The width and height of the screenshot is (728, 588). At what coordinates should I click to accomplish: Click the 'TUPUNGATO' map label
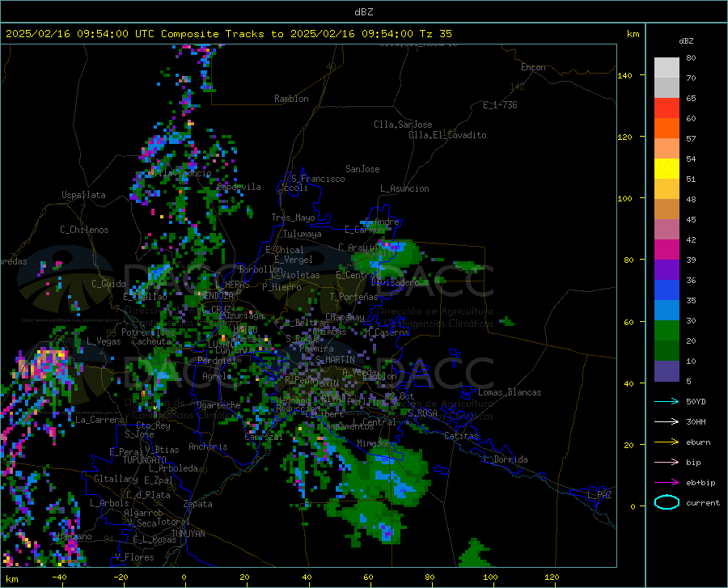145,460
